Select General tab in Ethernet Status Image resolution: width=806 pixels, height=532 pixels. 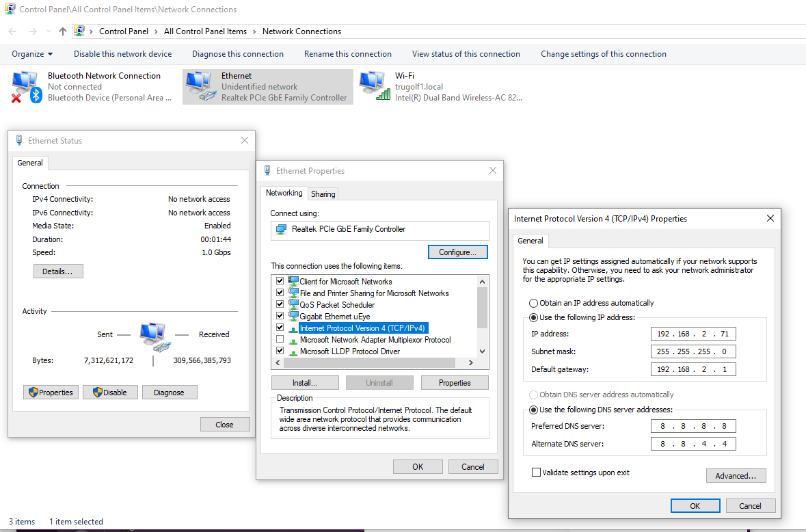point(30,163)
